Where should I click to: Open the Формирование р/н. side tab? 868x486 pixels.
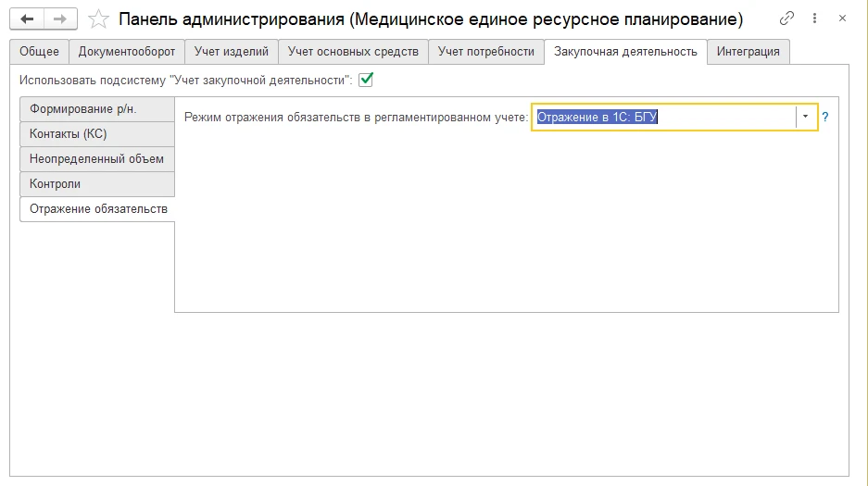pyautogui.click(x=97, y=109)
